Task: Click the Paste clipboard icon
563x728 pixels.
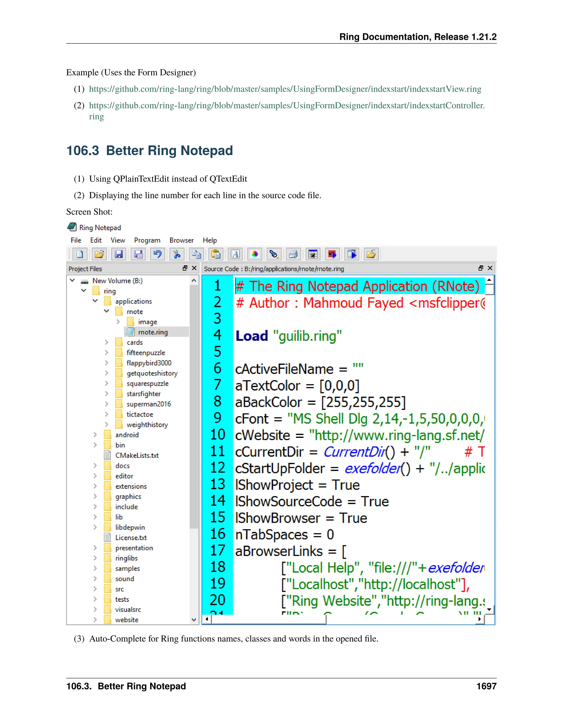Action: coord(216,254)
